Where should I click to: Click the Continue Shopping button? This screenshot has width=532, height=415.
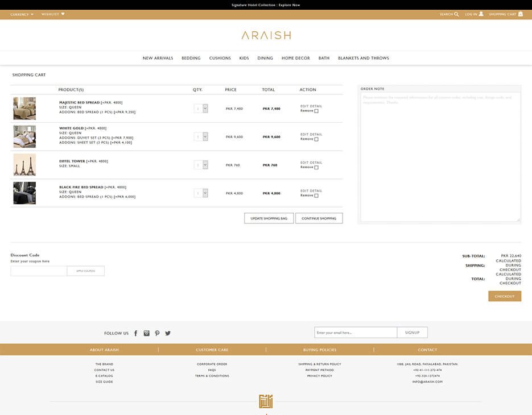point(319,218)
